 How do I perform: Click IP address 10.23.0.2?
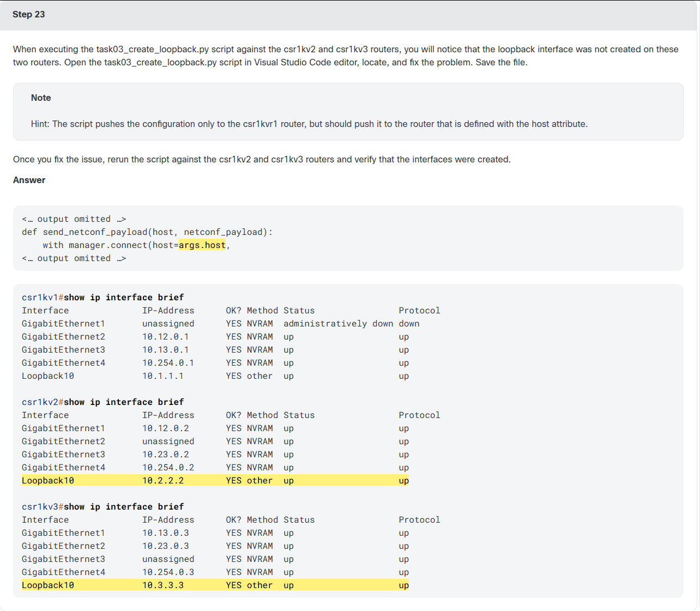(x=166, y=455)
